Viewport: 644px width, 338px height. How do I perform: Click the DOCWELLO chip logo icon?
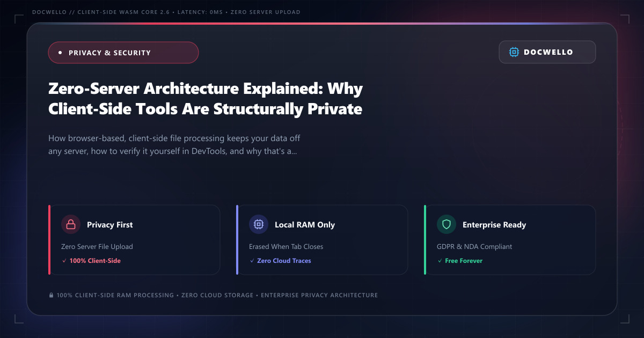coord(514,52)
